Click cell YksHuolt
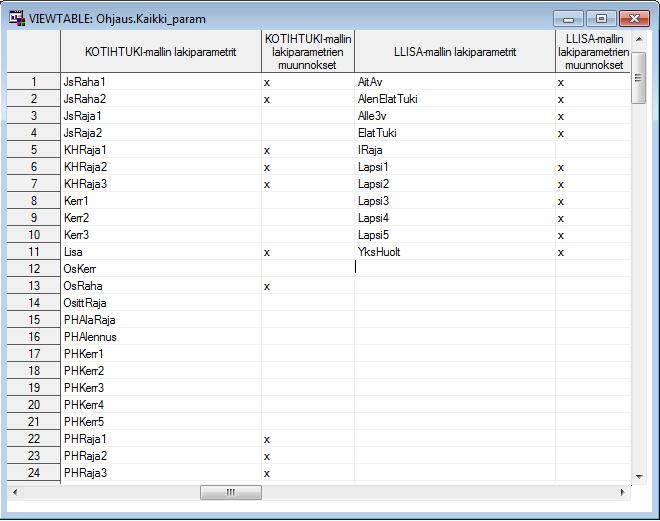This screenshot has height=521, width=660. (455, 252)
